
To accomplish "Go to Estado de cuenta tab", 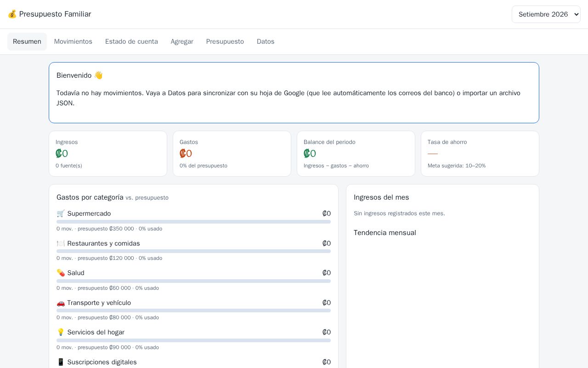I will tap(131, 41).
